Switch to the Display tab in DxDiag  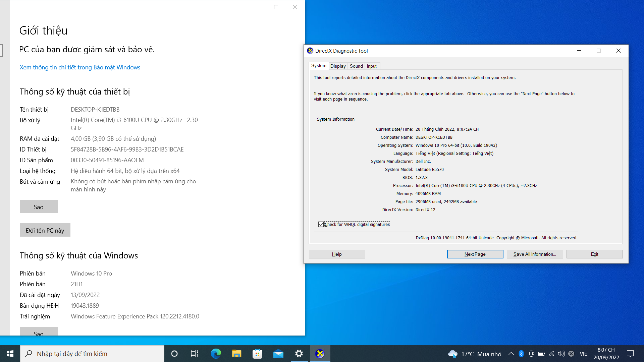[x=338, y=66]
